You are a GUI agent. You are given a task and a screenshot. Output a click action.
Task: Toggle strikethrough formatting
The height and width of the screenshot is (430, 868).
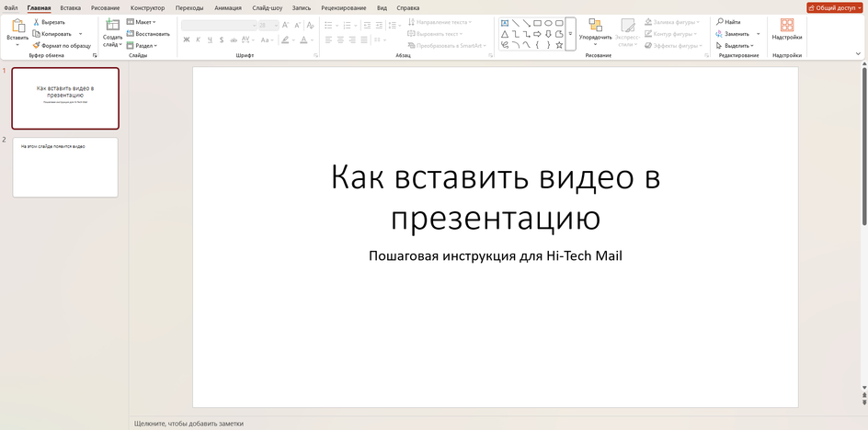point(233,40)
